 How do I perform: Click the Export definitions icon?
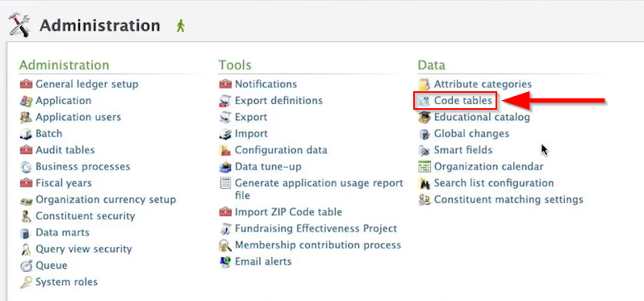click(225, 101)
